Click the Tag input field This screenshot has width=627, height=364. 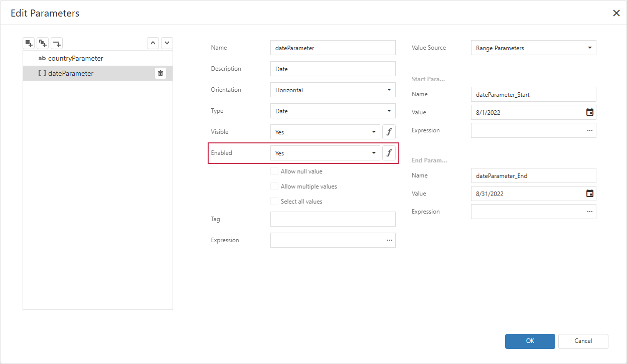(x=333, y=219)
